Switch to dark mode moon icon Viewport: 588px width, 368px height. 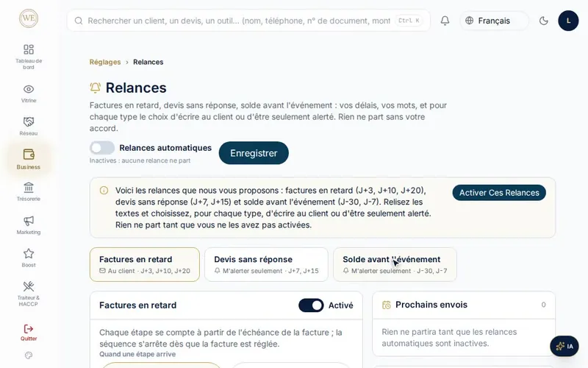coord(544,21)
